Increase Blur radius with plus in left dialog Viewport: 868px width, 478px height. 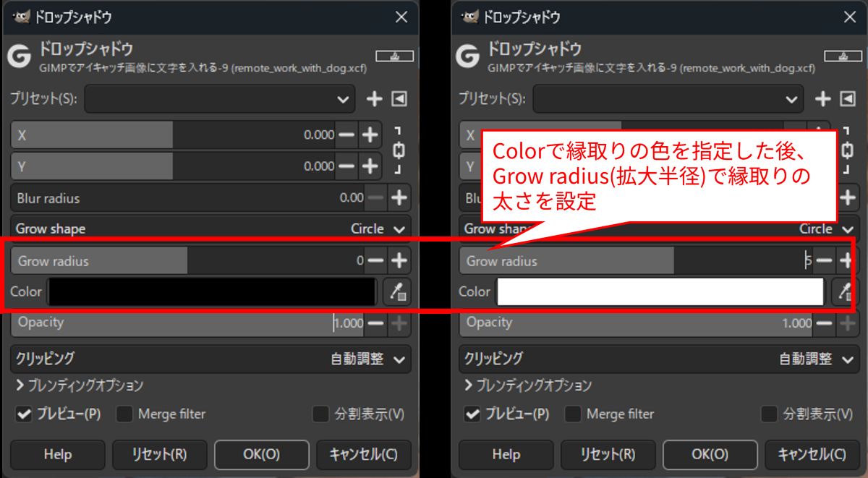399,197
